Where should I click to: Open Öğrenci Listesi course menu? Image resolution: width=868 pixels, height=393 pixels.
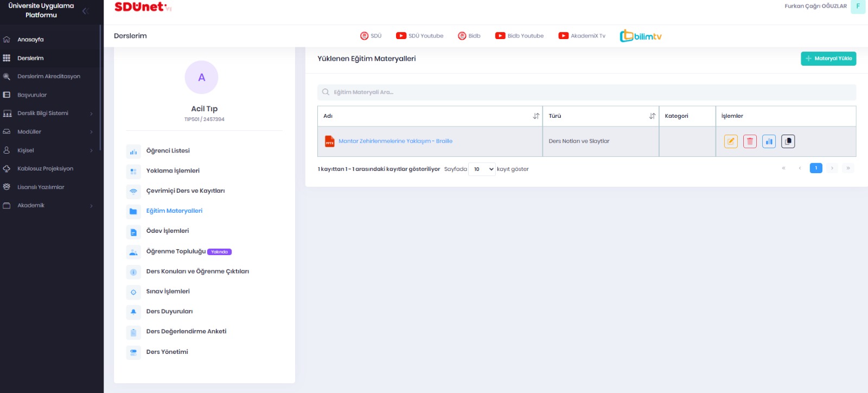pyautogui.click(x=168, y=151)
